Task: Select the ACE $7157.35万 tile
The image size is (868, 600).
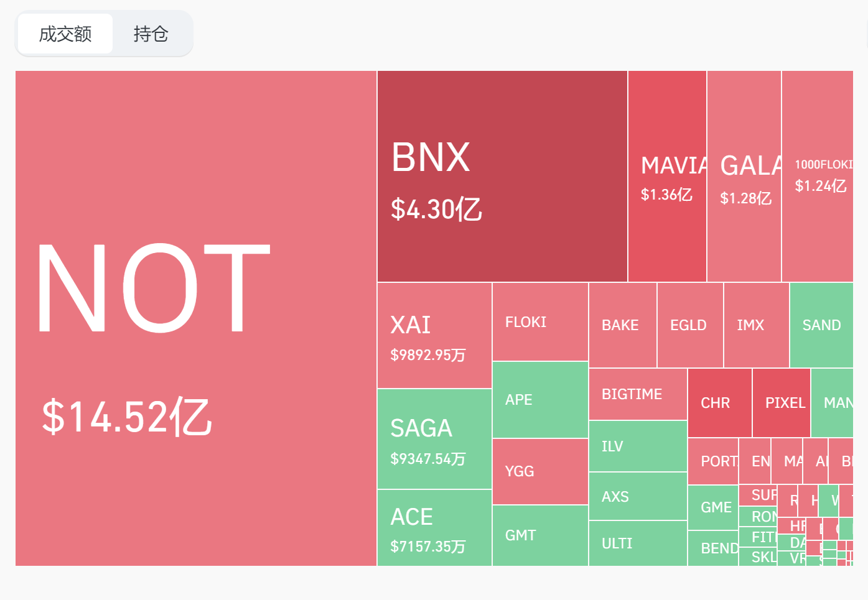Action: (x=434, y=528)
